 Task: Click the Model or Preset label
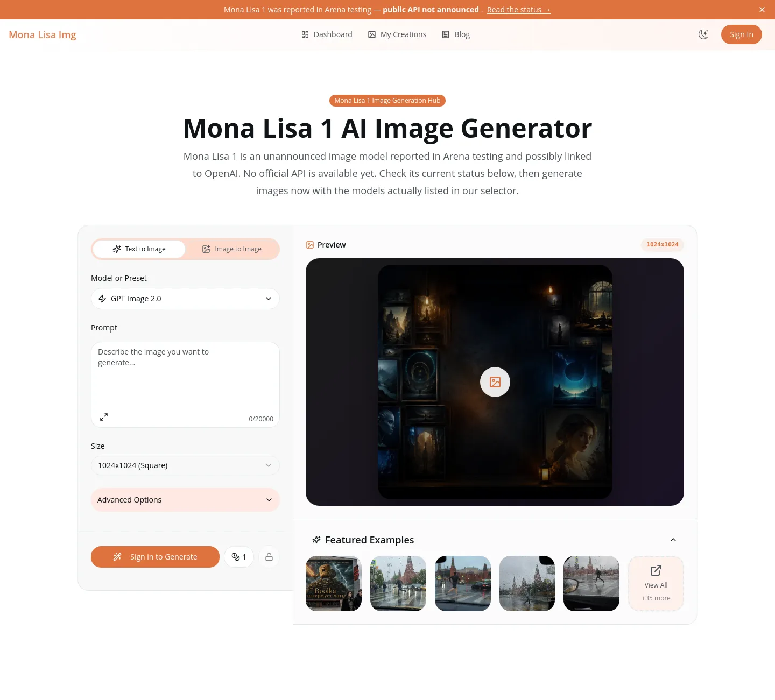119,278
